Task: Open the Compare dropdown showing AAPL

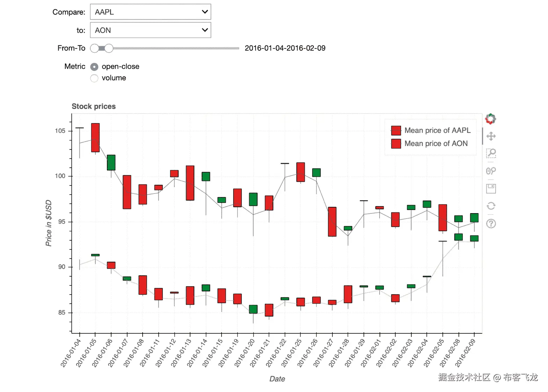Action: (x=150, y=12)
